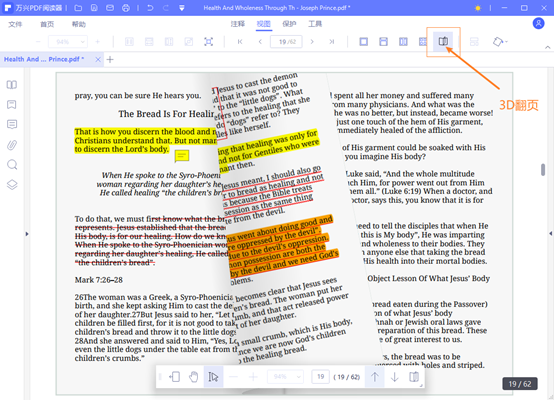
Task: Toggle two-page view mode
Action: [403, 42]
